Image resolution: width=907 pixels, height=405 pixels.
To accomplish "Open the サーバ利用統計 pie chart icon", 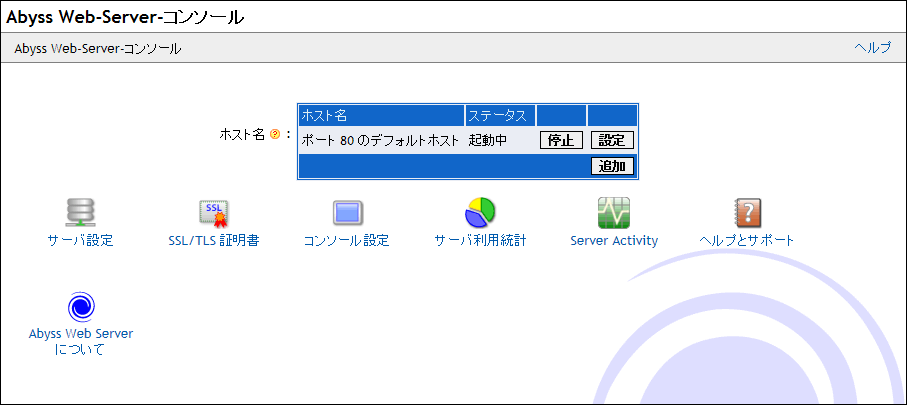I will click(x=480, y=212).
